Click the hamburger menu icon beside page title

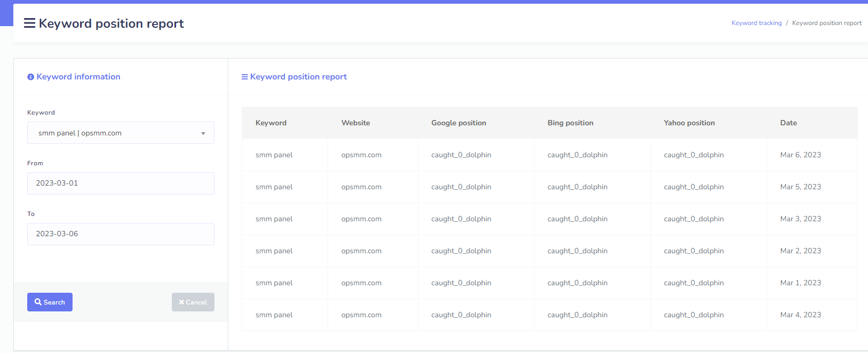coord(29,23)
